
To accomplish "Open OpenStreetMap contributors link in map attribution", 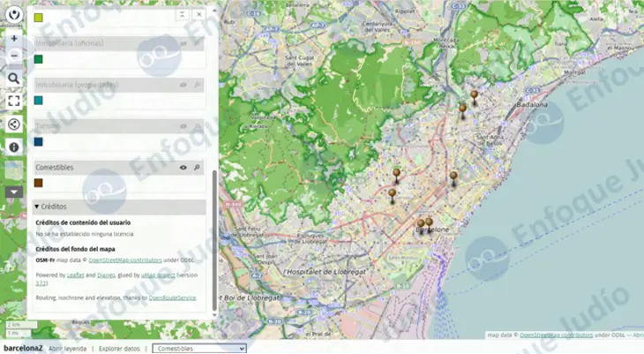I will (556, 335).
